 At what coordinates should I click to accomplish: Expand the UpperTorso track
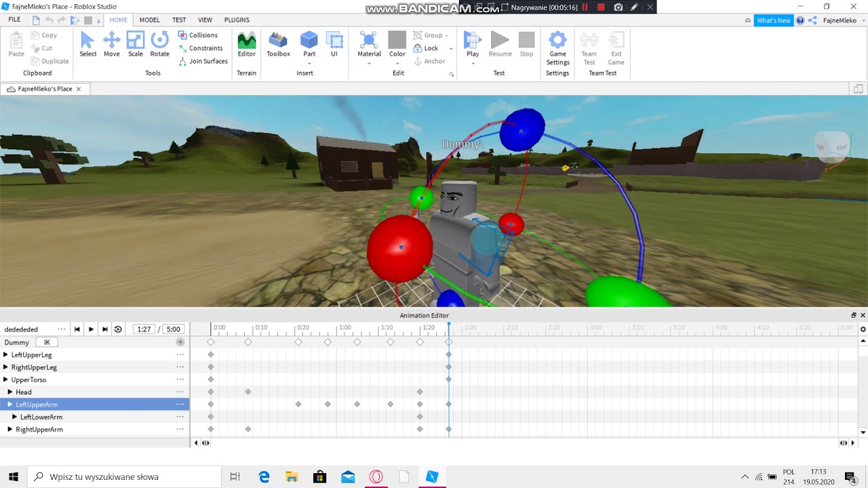point(5,380)
